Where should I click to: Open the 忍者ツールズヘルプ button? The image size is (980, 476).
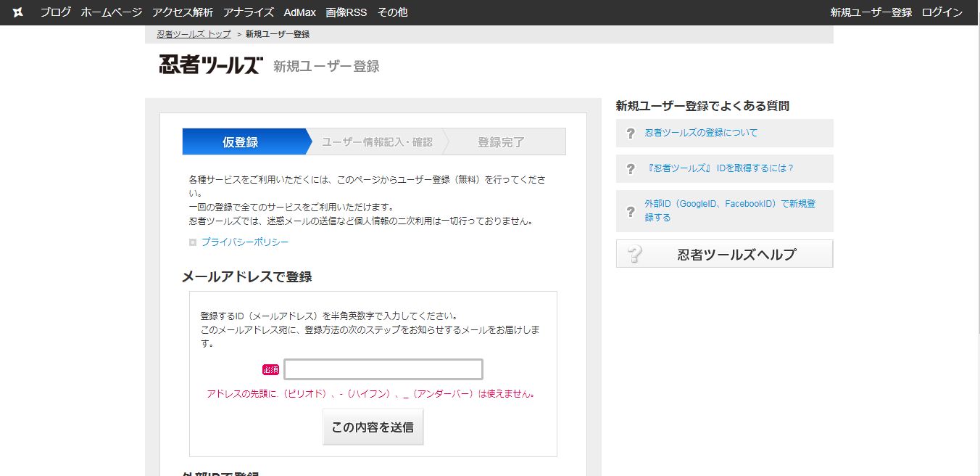725,254
